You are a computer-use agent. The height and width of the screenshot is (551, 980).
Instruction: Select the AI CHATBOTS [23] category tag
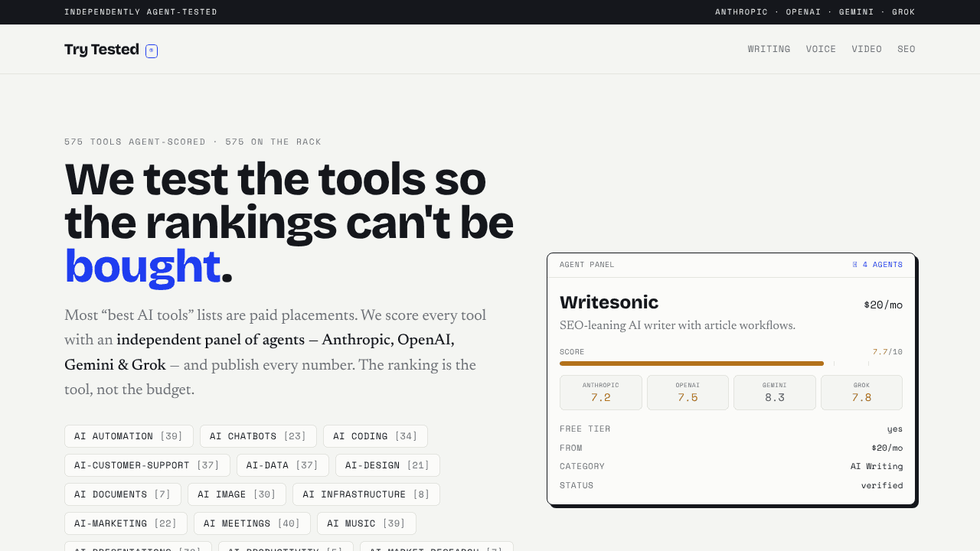point(258,436)
